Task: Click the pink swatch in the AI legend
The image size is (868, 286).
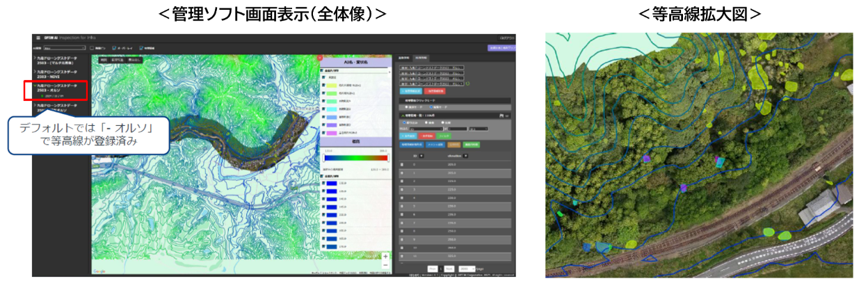Action: [x=332, y=133]
